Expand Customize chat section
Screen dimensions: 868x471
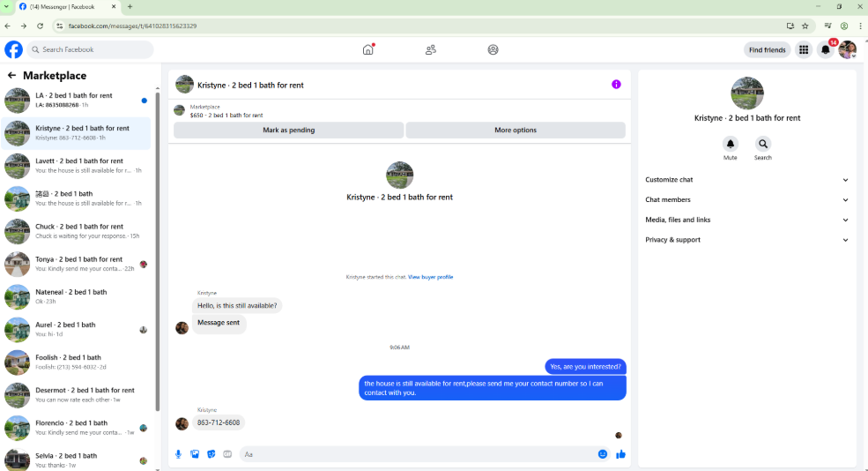(x=746, y=180)
